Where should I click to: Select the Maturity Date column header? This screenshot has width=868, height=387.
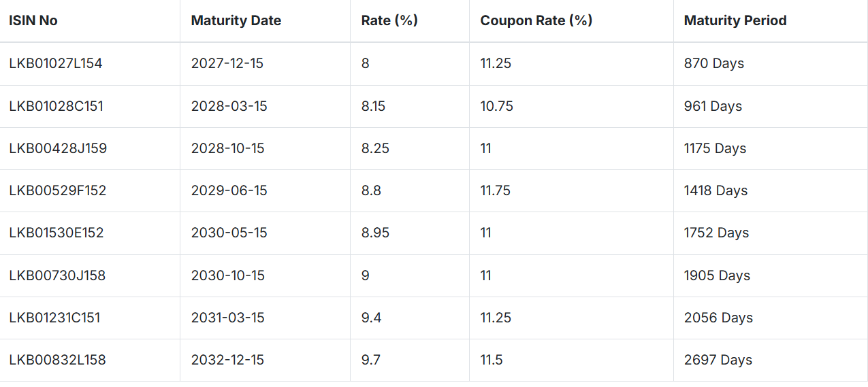click(x=236, y=20)
